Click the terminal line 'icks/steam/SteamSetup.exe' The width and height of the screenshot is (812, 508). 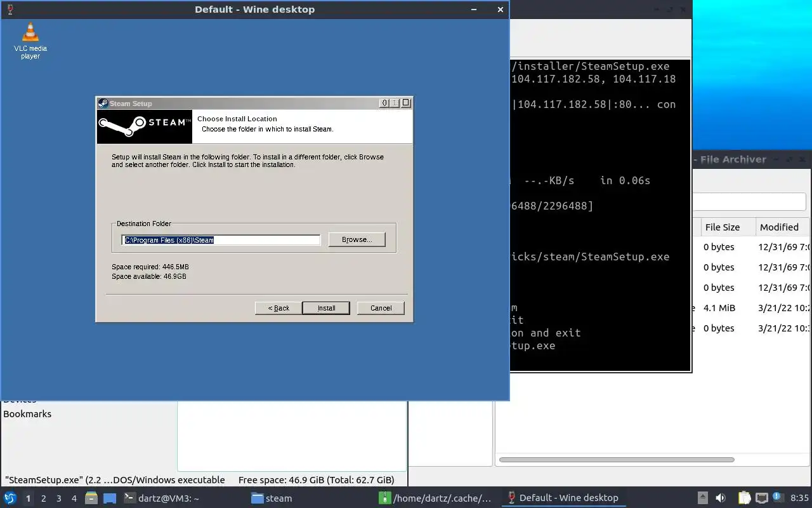[x=591, y=257]
